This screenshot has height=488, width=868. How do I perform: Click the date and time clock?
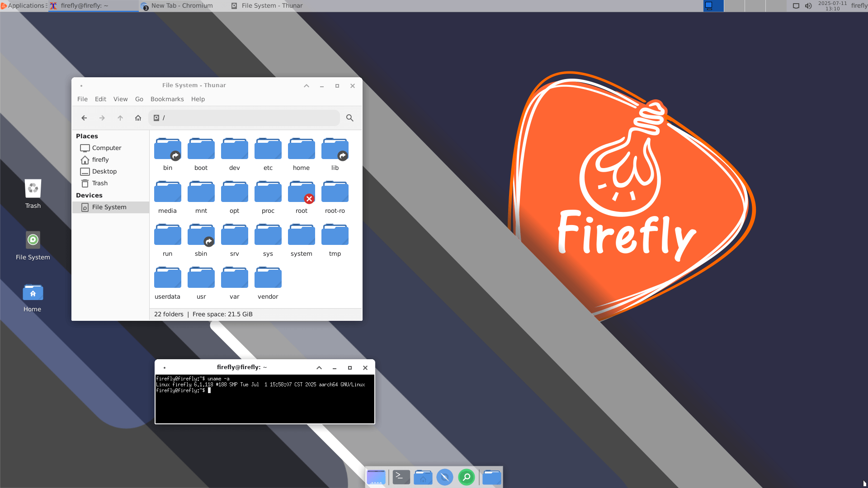(832, 6)
